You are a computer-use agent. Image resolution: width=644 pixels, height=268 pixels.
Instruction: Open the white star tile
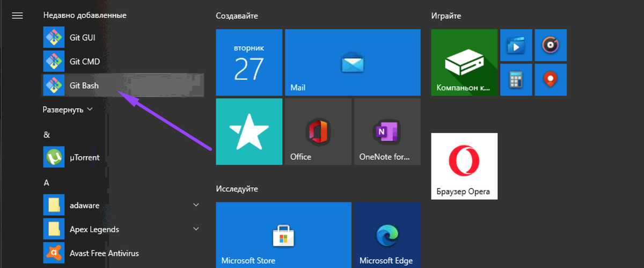(249, 131)
